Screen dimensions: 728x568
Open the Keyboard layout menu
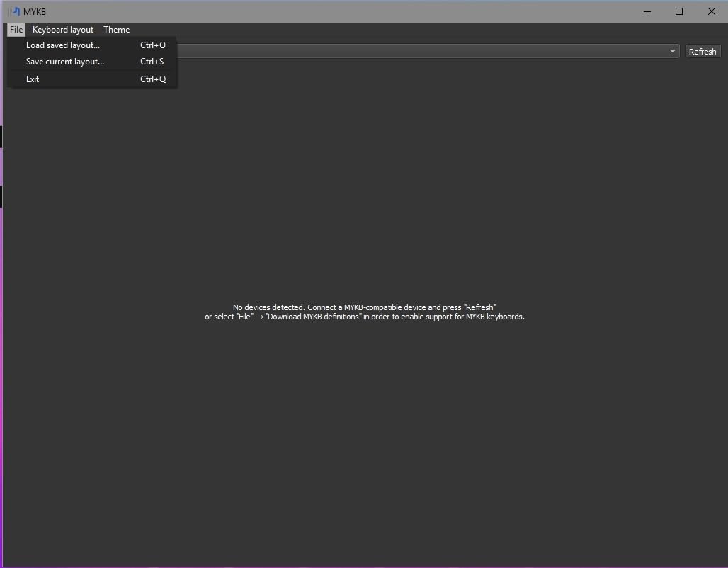[x=63, y=30]
